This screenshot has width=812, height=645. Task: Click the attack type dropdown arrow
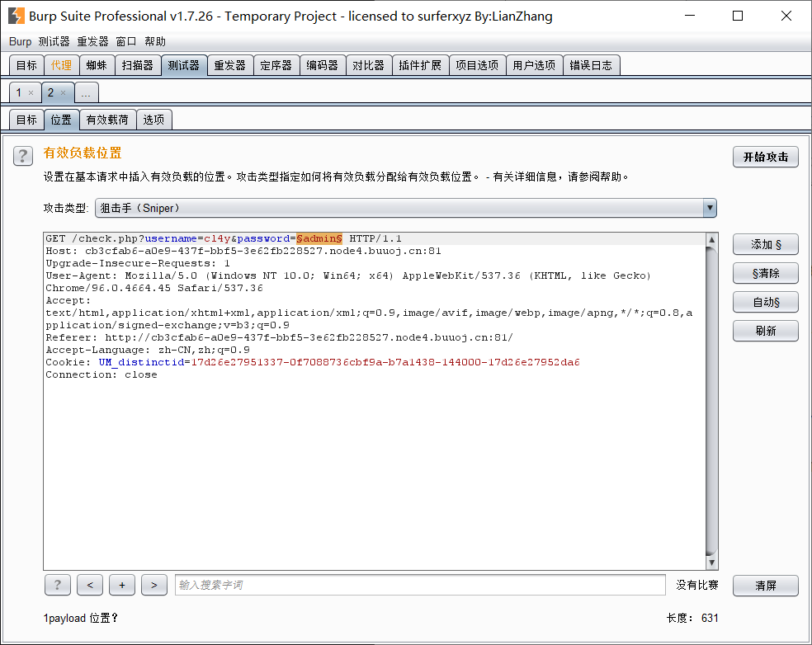tap(710, 208)
